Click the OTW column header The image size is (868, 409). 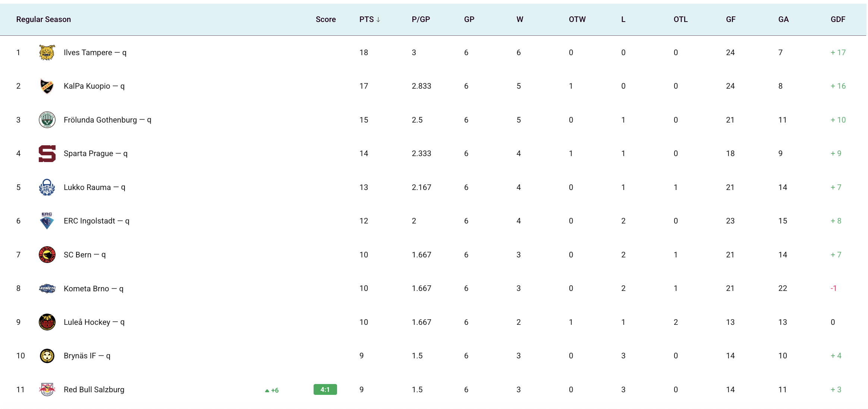pyautogui.click(x=577, y=19)
